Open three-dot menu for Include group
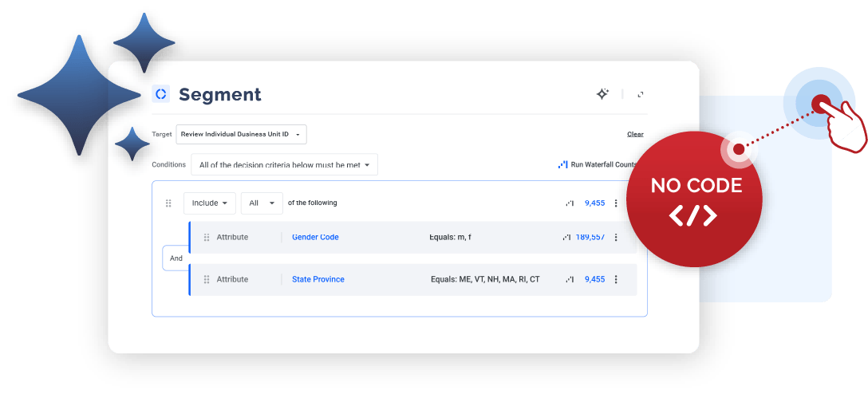 (x=615, y=203)
